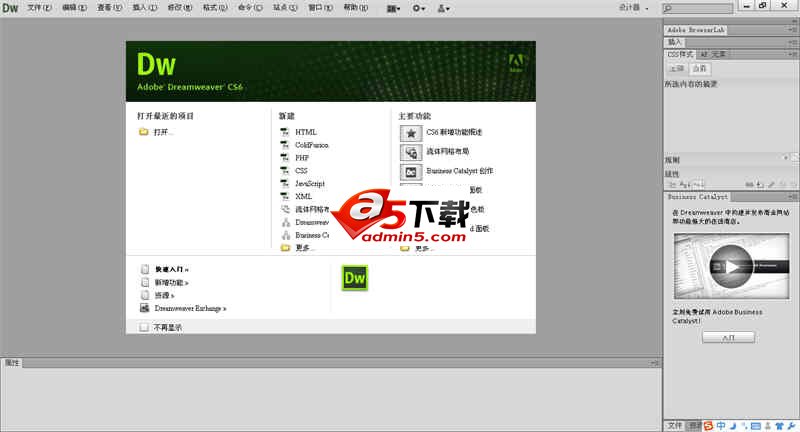Open the 窗口 (Window) menu
This screenshot has height=432, width=800.
(x=320, y=8)
